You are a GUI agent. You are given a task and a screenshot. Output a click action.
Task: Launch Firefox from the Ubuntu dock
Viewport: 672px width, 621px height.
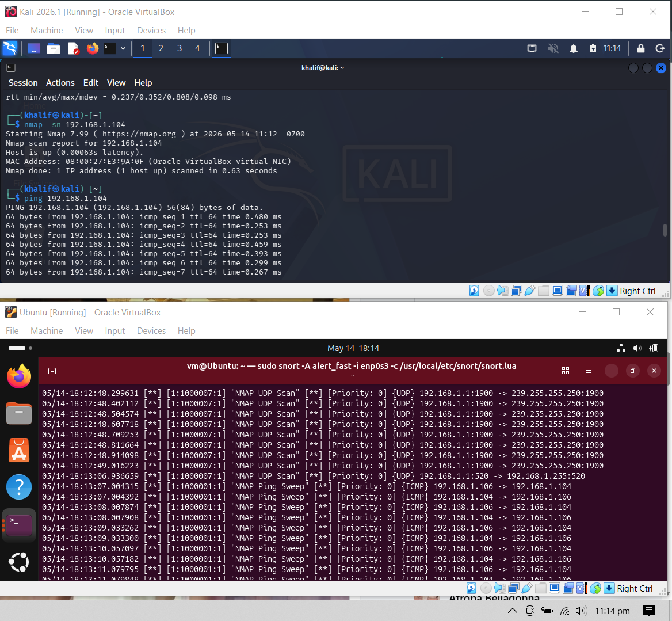19,376
